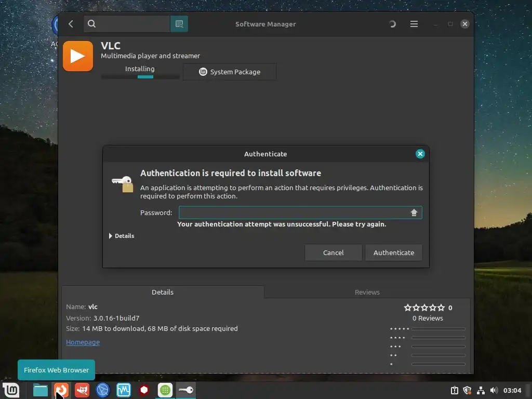Open the file manager from the taskbar
532x399 pixels.
(x=41, y=390)
